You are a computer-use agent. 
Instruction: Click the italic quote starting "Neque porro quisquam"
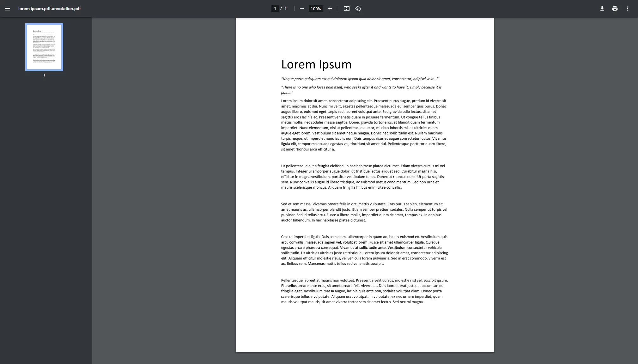pyautogui.click(x=360, y=79)
